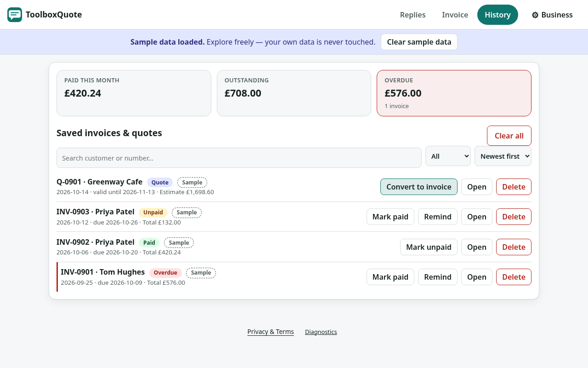Remind Tom Hughes about INV-0901

tap(438, 277)
